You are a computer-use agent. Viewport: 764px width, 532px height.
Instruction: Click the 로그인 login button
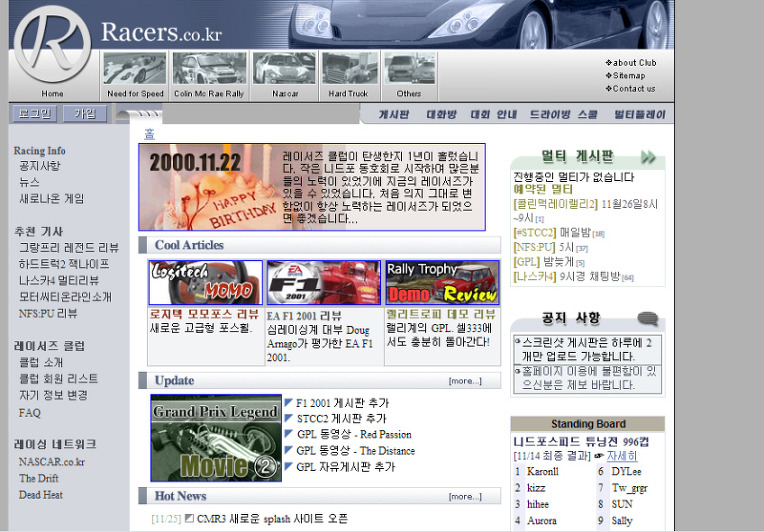(35, 114)
